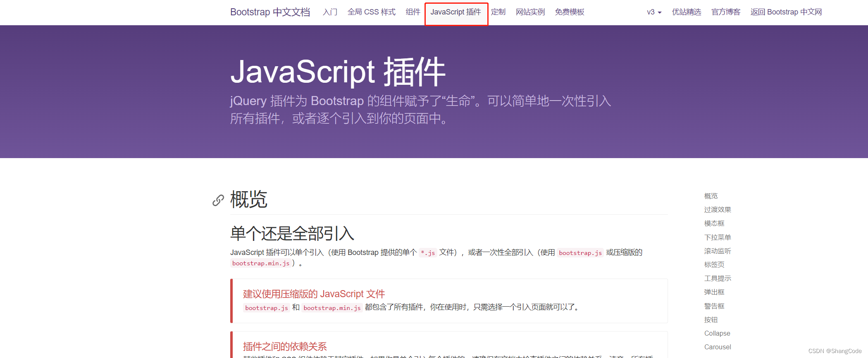Click the 插件之间的依赖关系 callout title

pos(285,346)
